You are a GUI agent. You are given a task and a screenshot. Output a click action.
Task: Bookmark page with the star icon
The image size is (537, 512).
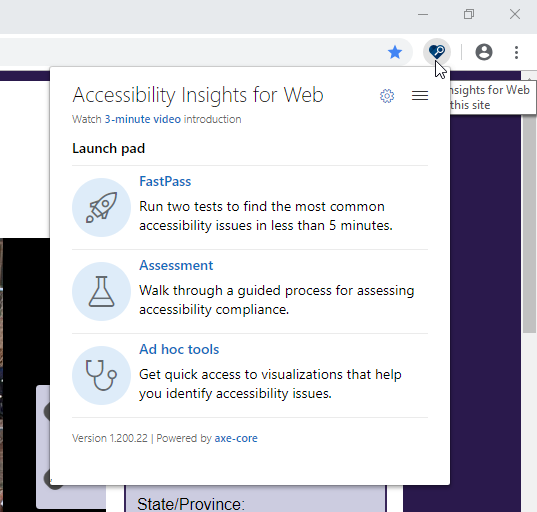pyautogui.click(x=395, y=52)
